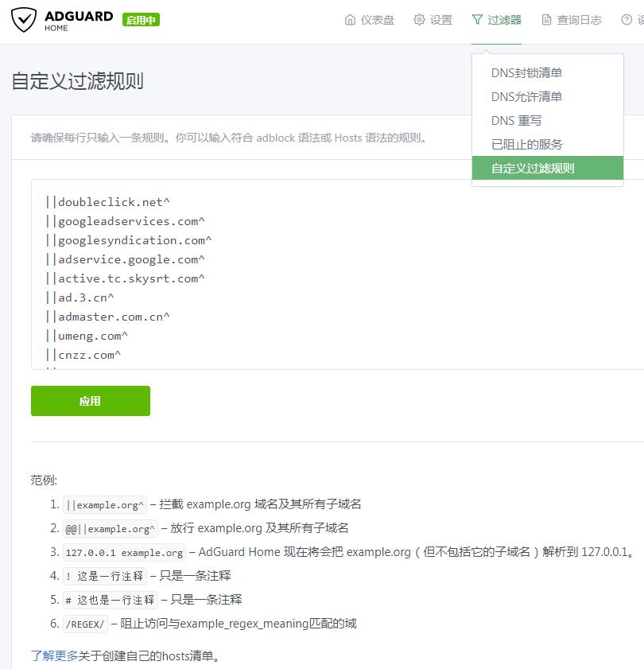Click the green filter funnel icon
Viewport: 644px width, 669px height.
478,20
